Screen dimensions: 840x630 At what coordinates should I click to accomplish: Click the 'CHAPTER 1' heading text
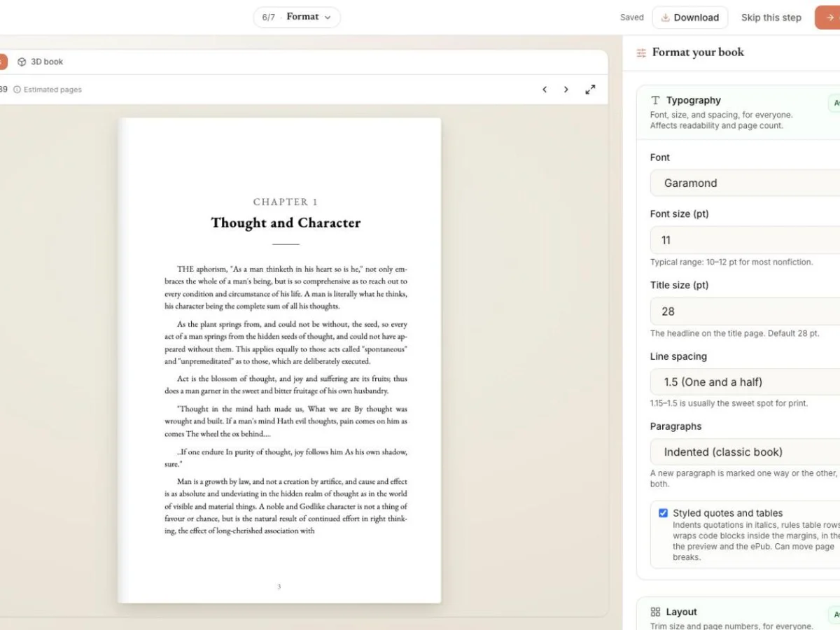[286, 202]
